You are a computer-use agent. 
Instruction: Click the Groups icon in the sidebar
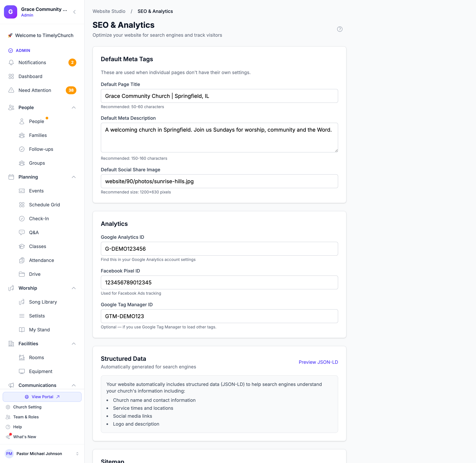[22, 163]
